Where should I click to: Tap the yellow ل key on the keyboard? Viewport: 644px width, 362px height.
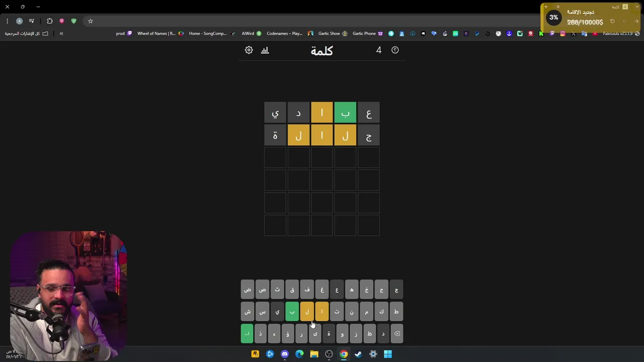click(x=307, y=312)
